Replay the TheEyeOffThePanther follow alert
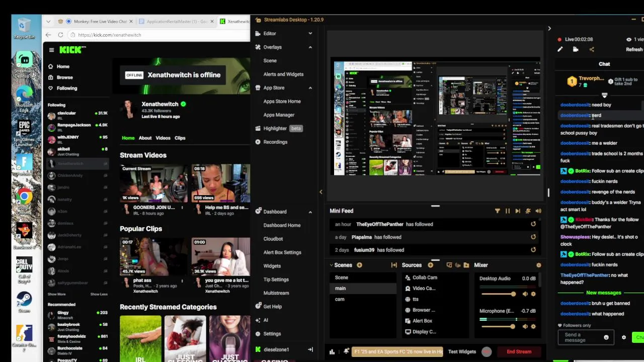The image size is (644, 362). tap(533, 224)
